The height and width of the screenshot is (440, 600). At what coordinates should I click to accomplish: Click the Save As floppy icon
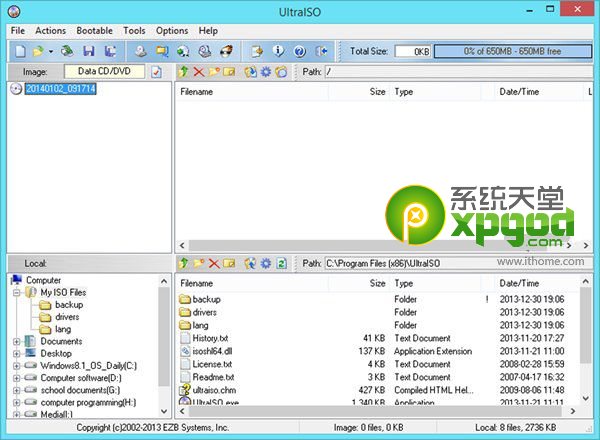click(x=110, y=51)
